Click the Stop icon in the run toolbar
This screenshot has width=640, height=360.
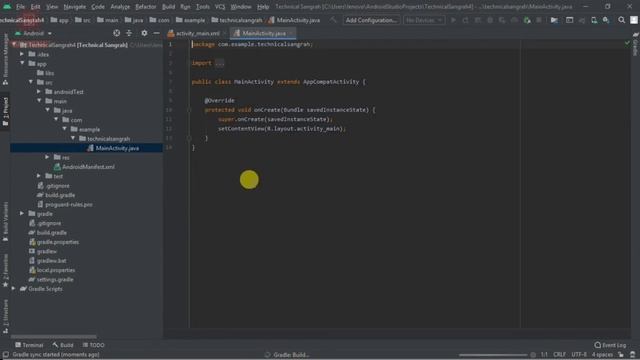pyautogui.click(x=539, y=20)
